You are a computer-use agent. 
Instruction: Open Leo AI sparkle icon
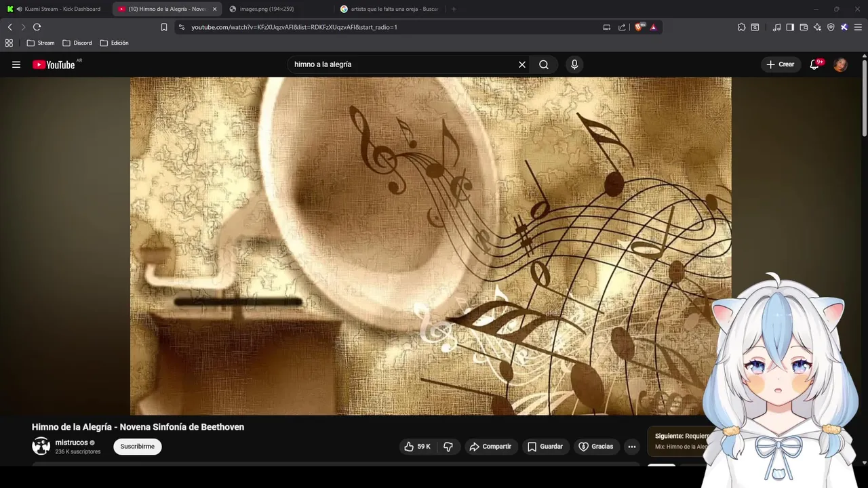817,27
